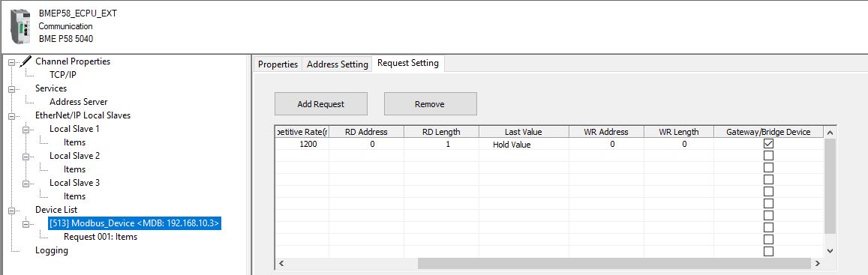Screen dimensions: 868x275
Task: Open Address Server tree item
Action: coord(79,102)
